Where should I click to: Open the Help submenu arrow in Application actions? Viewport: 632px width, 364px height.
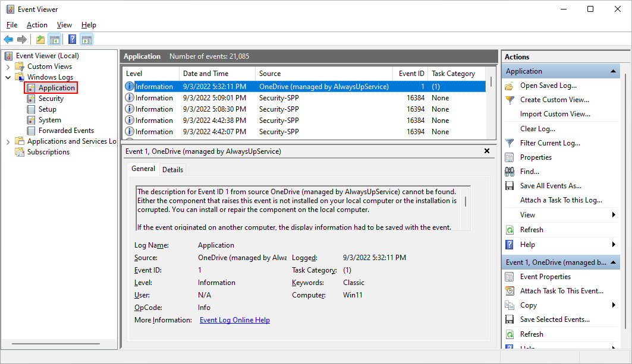[x=614, y=245]
